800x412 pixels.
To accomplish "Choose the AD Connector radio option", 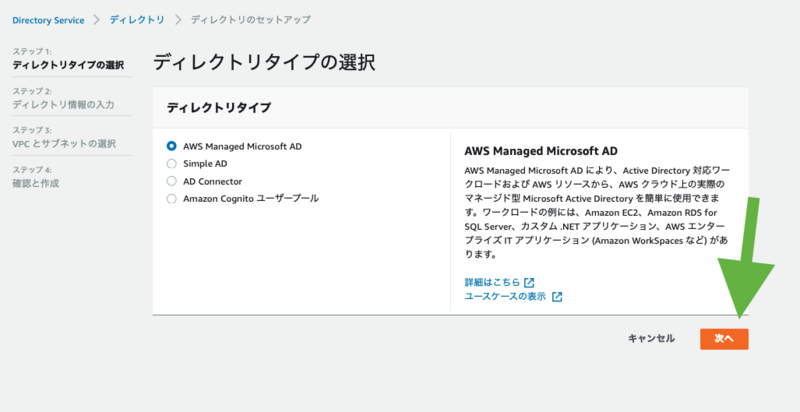I will click(171, 181).
